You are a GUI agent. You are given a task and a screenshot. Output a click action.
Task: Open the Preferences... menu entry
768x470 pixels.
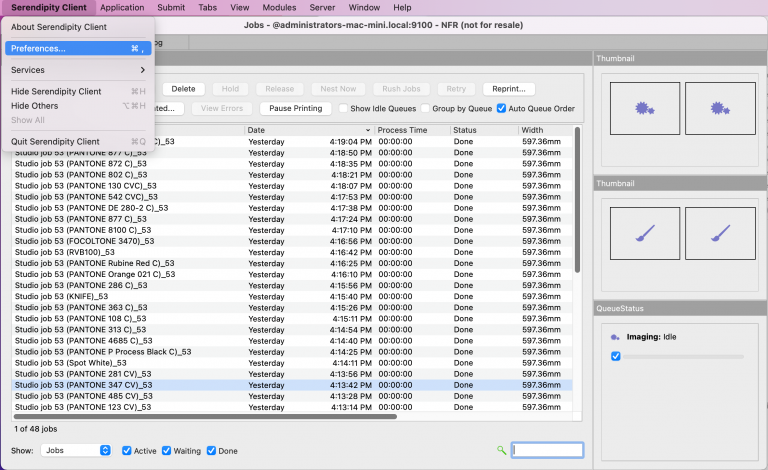point(78,48)
